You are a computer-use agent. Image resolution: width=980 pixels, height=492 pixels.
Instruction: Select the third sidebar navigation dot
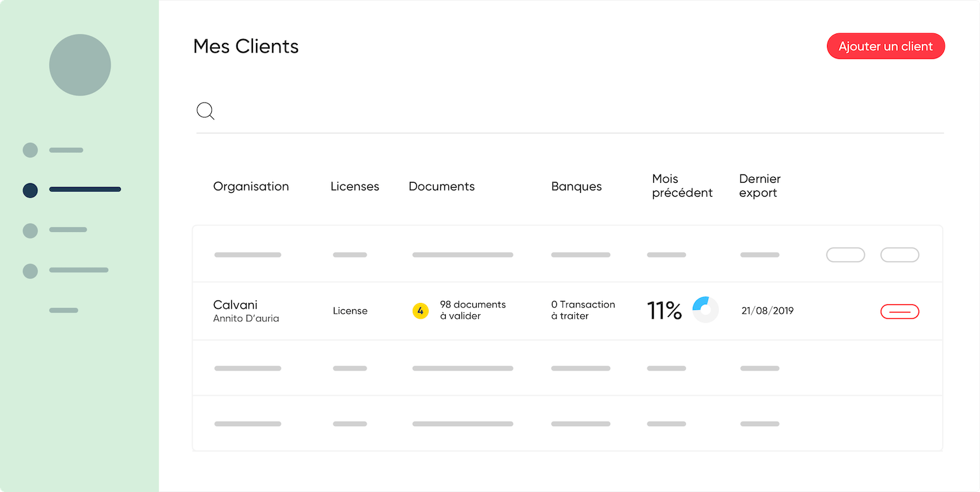click(x=30, y=230)
